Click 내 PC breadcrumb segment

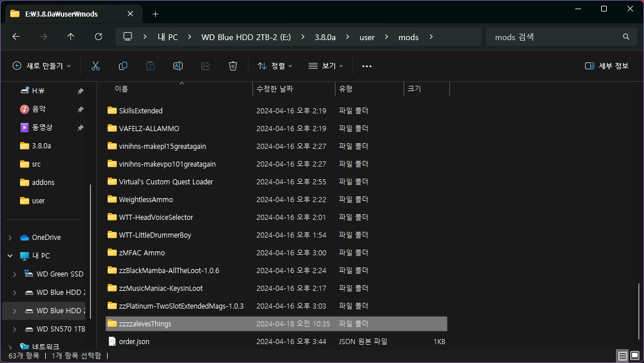pyautogui.click(x=168, y=37)
